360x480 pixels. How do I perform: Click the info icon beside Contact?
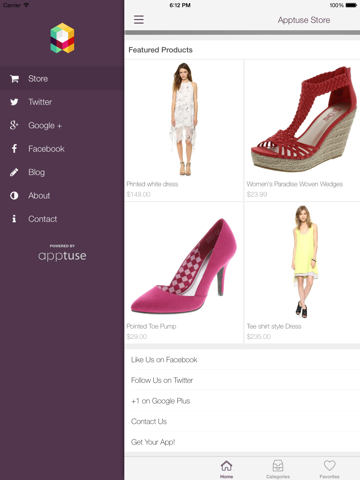pos(14,219)
